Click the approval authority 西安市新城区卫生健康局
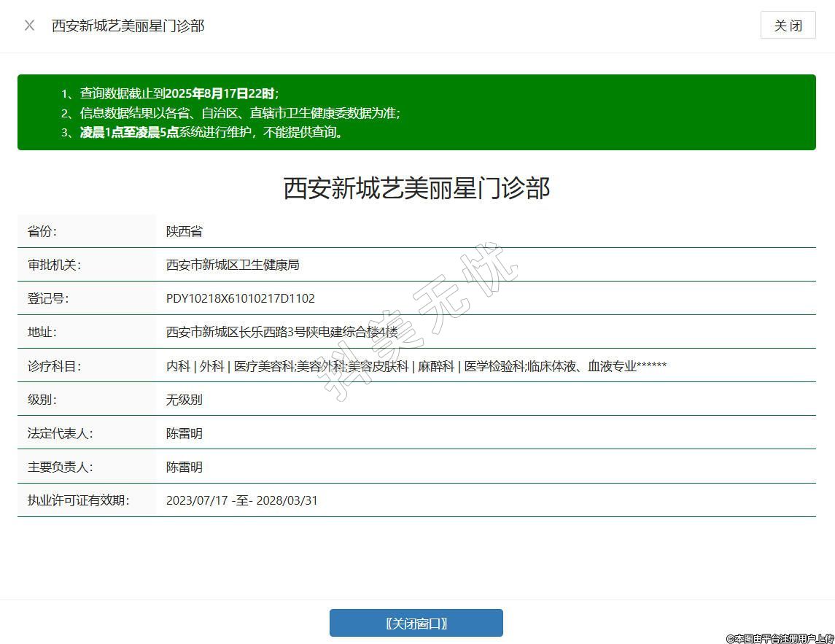The height and width of the screenshot is (644, 835). click(x=233, y=265)
